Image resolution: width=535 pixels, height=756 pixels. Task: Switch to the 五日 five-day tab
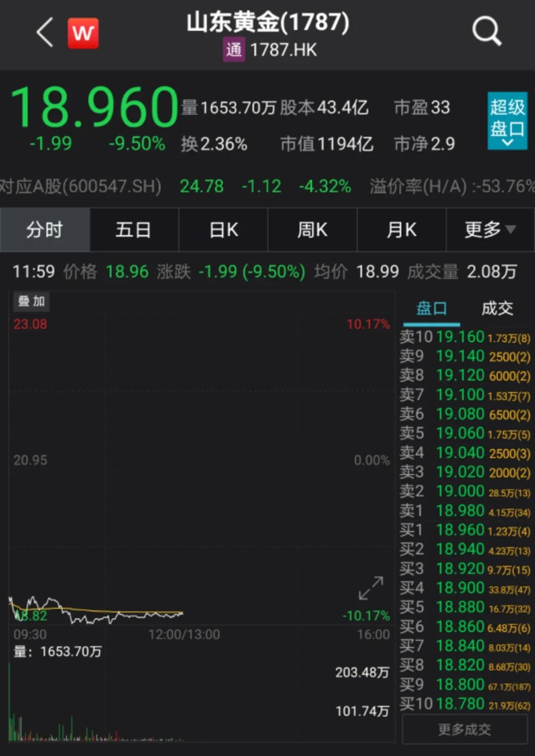[134, 230]
